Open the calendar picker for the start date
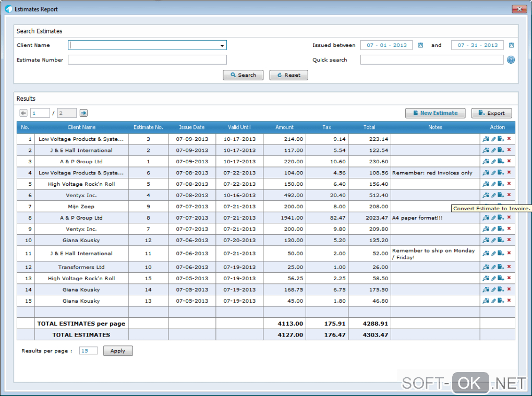The width and height of the screenshot is (532, 396). [x=420, y=45]
